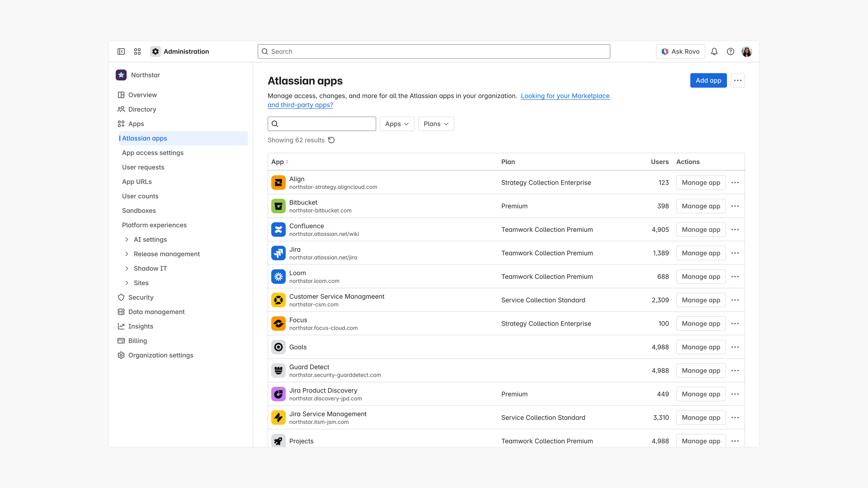Collapse the sidebar panel icon

(x=121, y=51)
